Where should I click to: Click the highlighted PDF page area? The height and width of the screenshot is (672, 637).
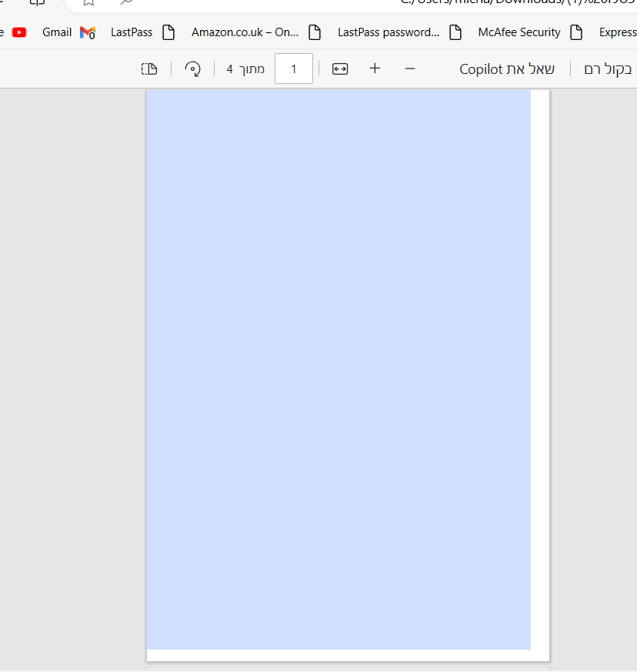click(339, 369)
